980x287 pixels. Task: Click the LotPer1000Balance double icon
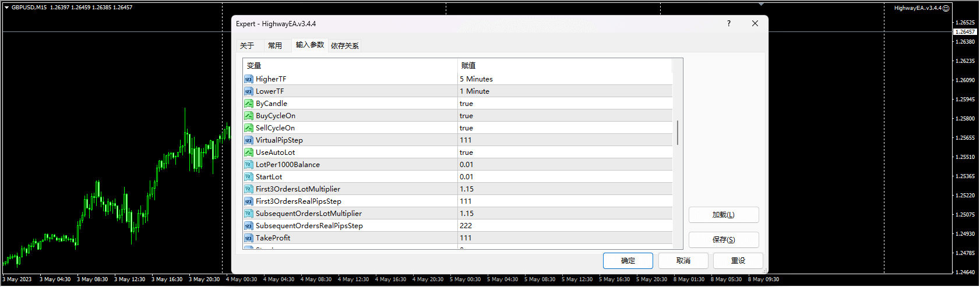pyautogui.click(x=249, y=165)
